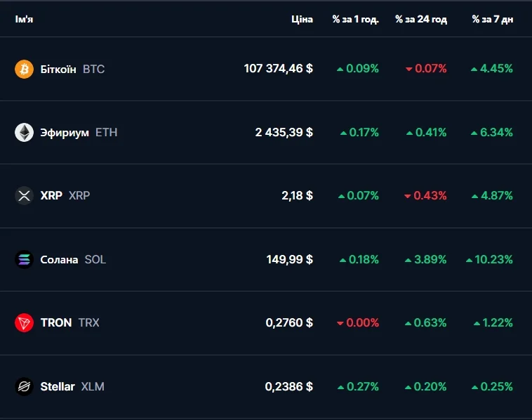The image size is (532, 420).
Task: Click Bitcoin 7-day change 4.45%
Action: point(491,69)
